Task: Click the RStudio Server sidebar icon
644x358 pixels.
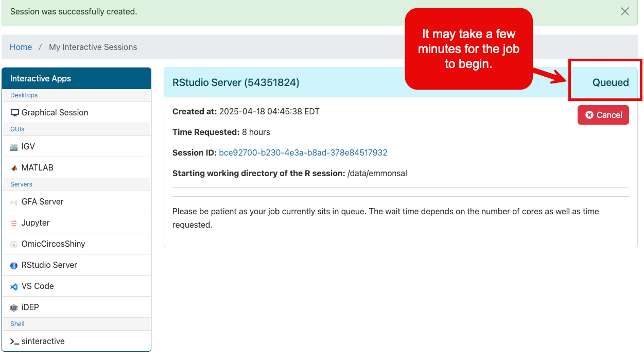Action: [x=14, y=266]
